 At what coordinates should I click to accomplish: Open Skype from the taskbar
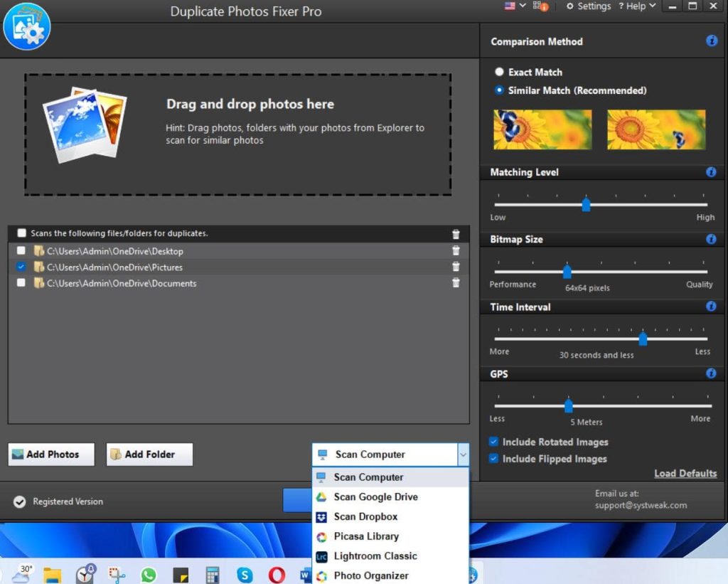coord(245,575)
